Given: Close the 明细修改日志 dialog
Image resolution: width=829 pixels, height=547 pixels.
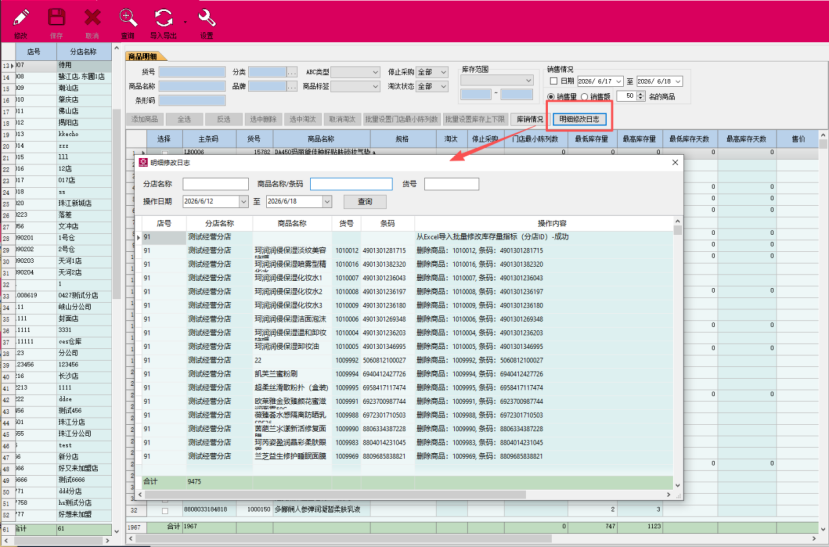Looking at the screenshot, I should click(675, 162).
